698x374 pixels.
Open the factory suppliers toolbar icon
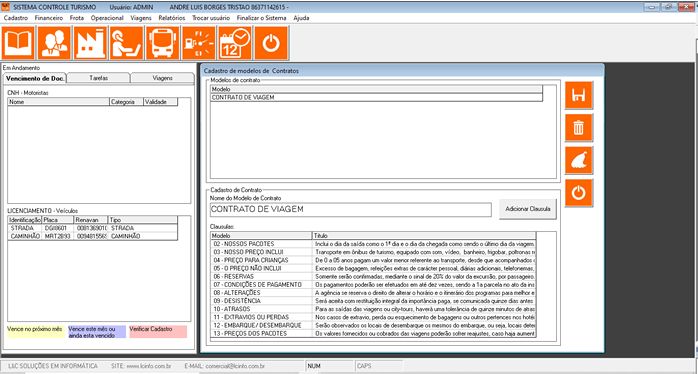pyautogui.click(x=90, y=43)
